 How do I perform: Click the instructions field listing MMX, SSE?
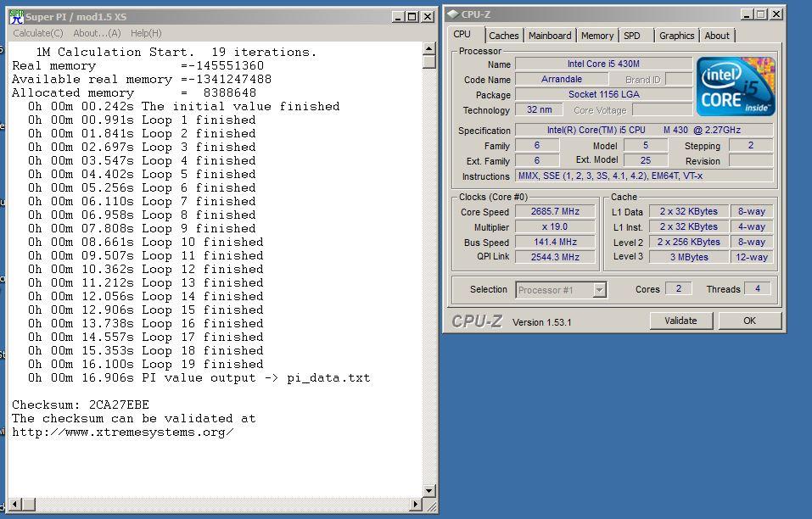click(x=644, y=176)
